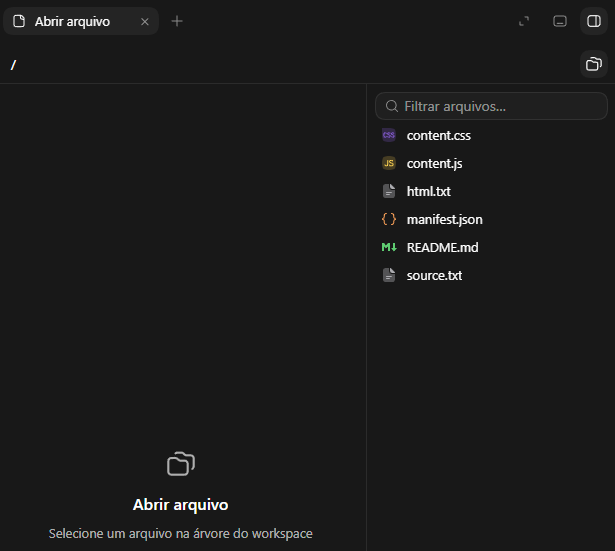
Task: Select the 'Abrir arquivo' tab
Action: 81,21
